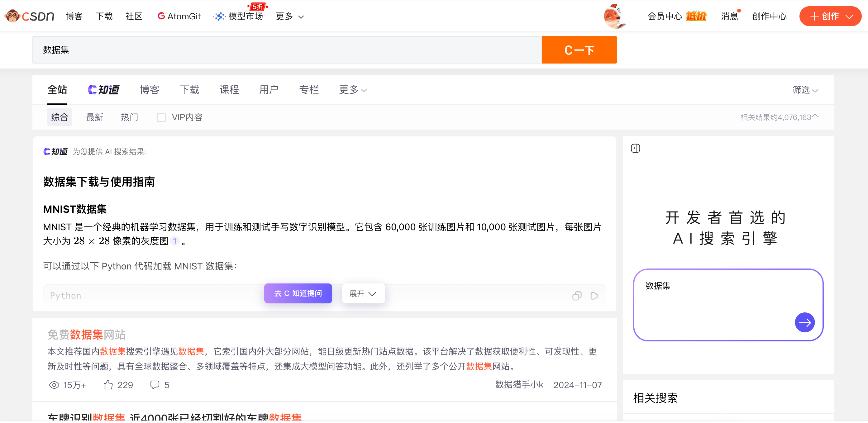Image resolution: width=868 pixels, height=423 pixels.
Task: Collapse the AI search side panel icon
Action: click(636, 148)
